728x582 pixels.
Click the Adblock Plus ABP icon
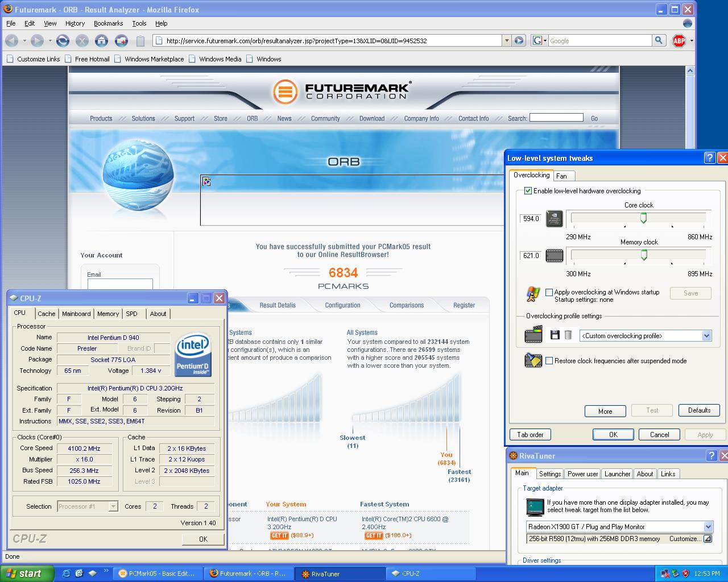pyautogui.click(x=679, y=40)
